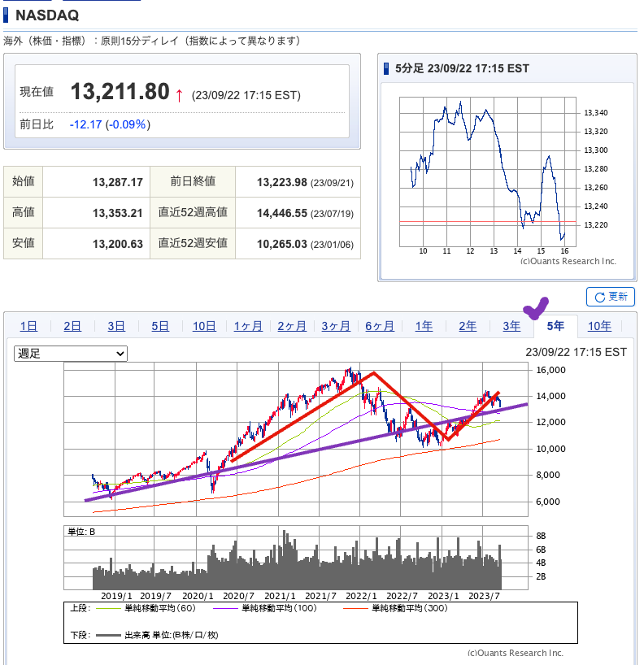Click the 単純移動平均(300) legend entry
The width and height of the screenshot is (644, 665).
click(395, 608)
